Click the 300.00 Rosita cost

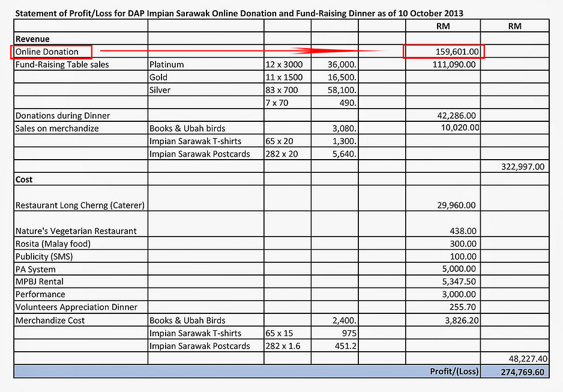point(463,244)
